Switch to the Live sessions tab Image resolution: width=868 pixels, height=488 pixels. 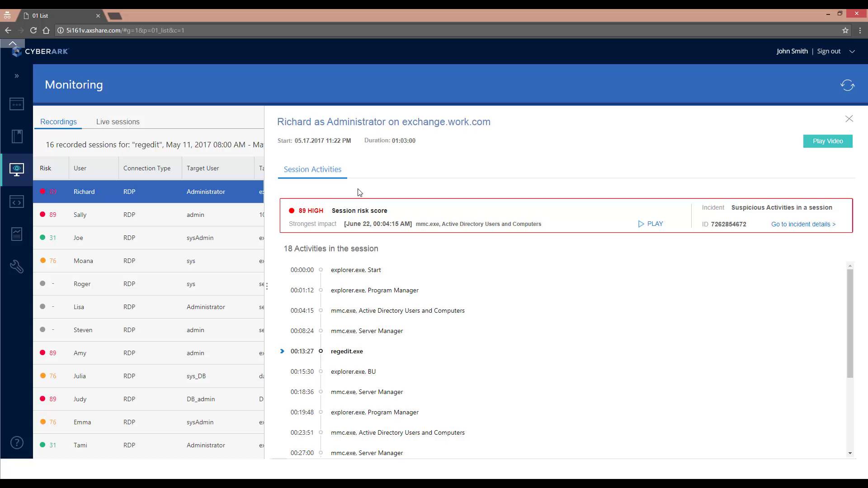point(118,122)
